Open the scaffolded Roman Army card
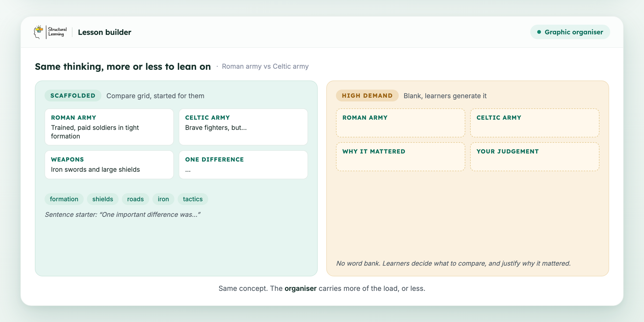The image size is (644, 322). 109,127
